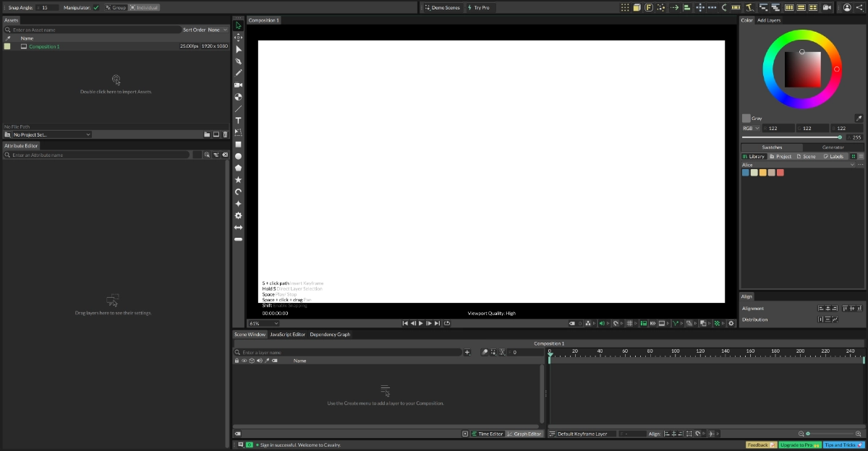Open the RGB color mode dropdown
Image resolution: width=868 pixels, height=451 pixels.
[x=751, y=128]
